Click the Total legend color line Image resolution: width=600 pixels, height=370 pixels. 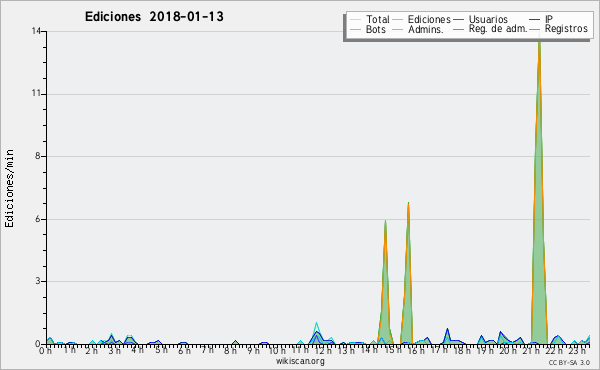click(x=355, y=20)
